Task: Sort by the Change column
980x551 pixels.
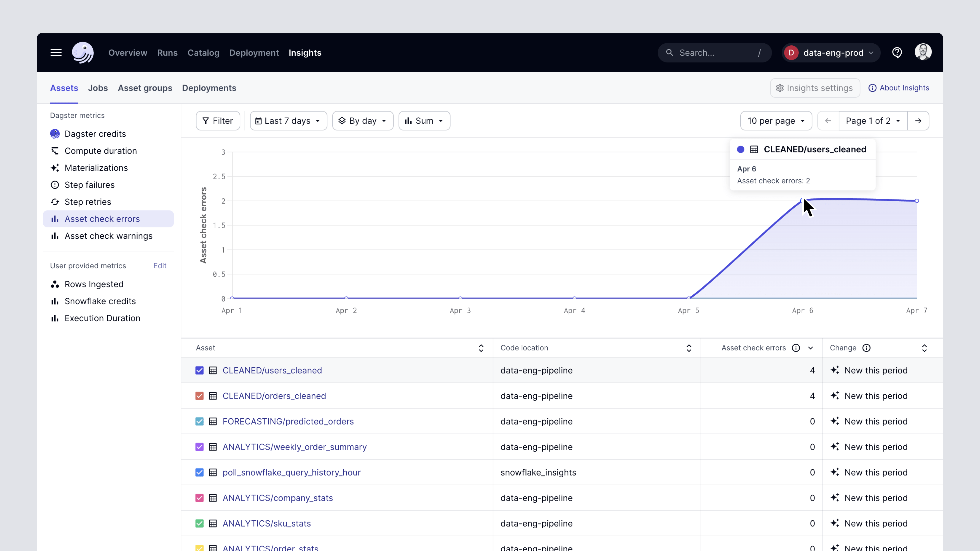Action: point(924,348)
